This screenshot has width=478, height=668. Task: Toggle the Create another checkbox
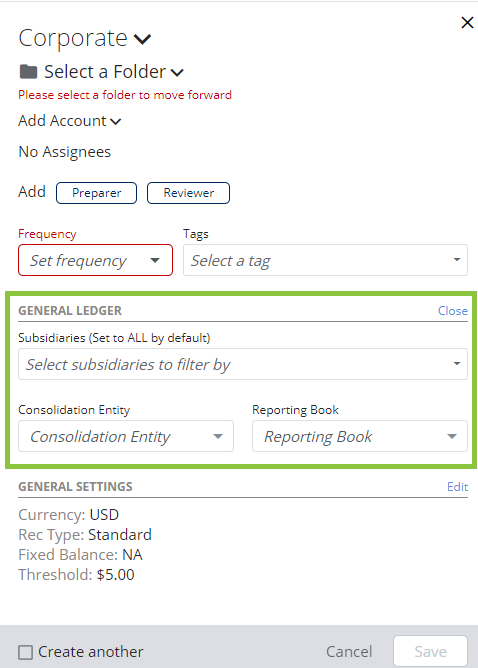click(26, 652)
